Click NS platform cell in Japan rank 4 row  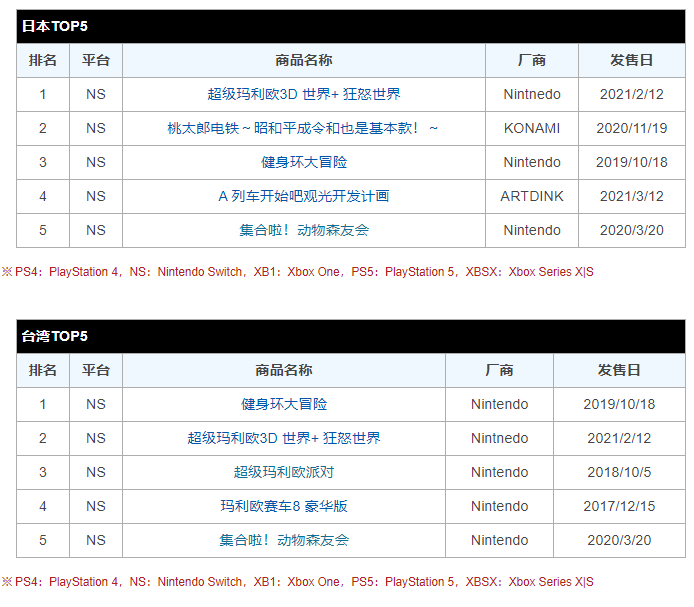[x=96, y=196]
